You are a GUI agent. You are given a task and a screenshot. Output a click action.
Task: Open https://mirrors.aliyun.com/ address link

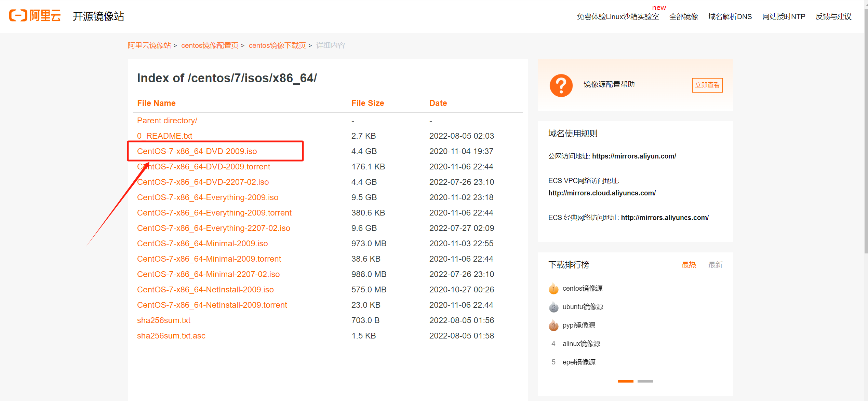(x=634, y=156)
